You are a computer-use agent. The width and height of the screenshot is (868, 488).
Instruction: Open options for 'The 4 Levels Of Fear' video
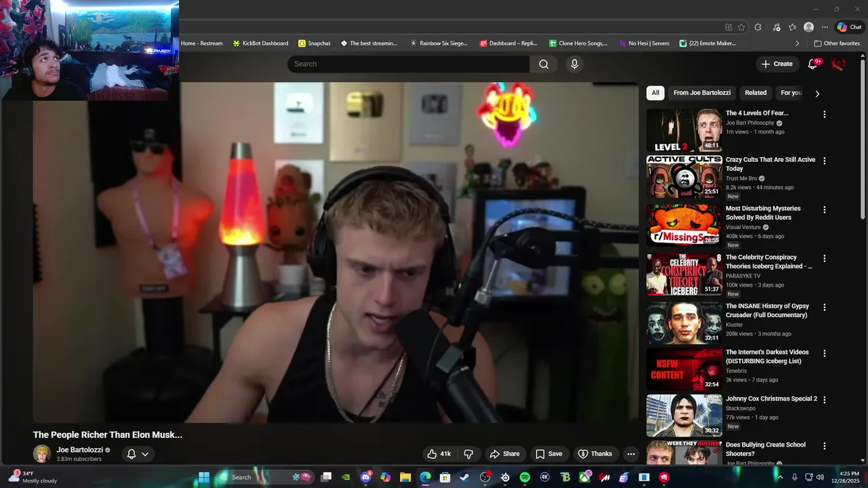825,115
